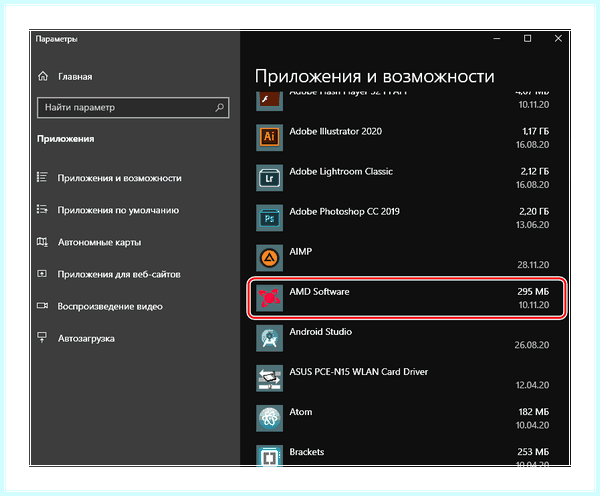Click the magnifier icon in the search box
The height and width of the screenshot is (496, 600).
click(x=219, y=108)
